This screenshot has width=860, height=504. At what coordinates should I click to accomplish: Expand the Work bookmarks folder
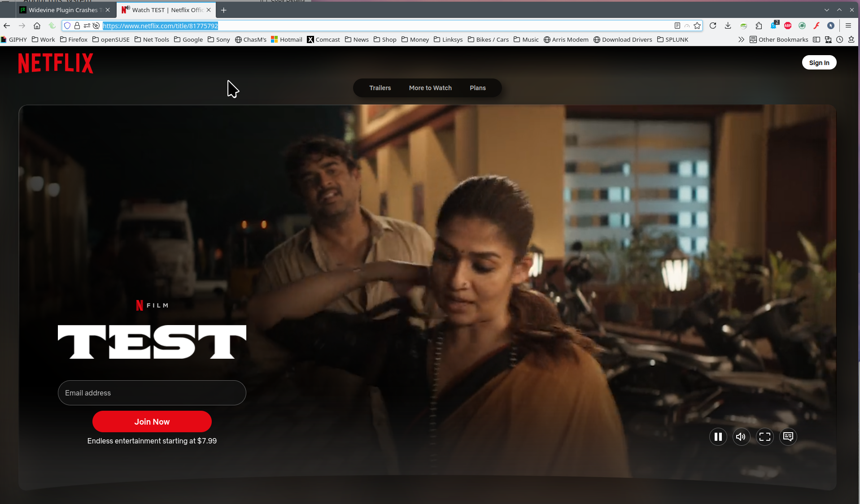(x=43, y=39)
